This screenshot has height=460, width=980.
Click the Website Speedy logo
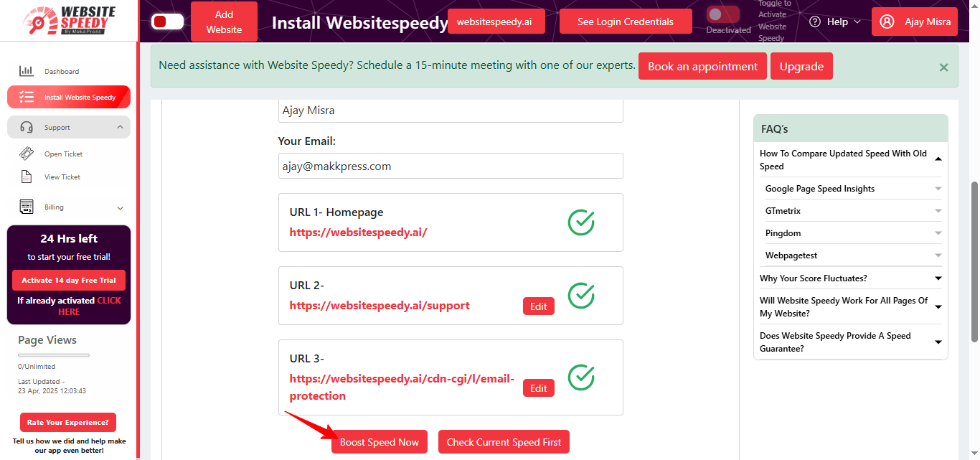(x=69, y=21)
